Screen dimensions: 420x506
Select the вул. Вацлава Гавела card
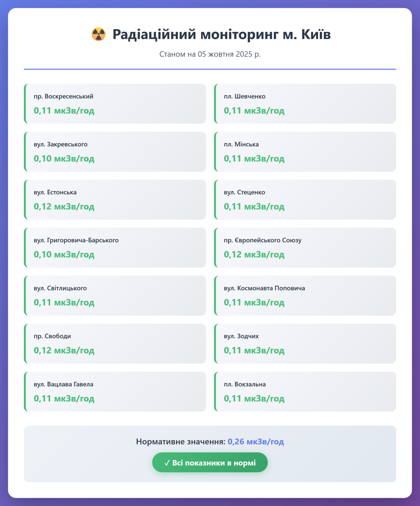pyautogui.click(x=115, y=391)
